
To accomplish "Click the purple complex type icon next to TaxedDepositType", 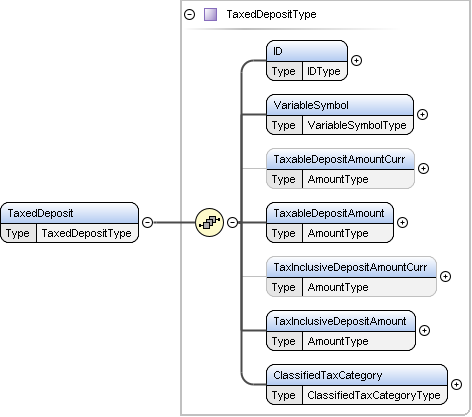I will pyautogui.click(x=210, y=15).
